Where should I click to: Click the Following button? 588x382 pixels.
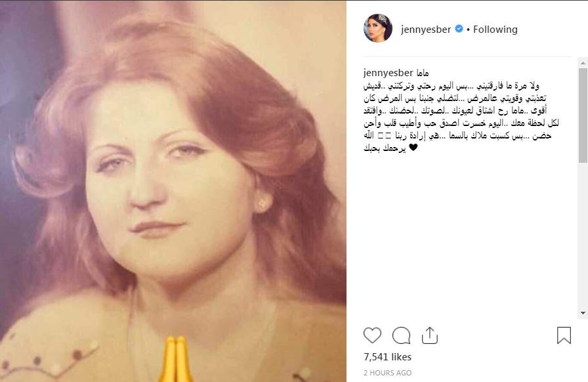[495, 29]
